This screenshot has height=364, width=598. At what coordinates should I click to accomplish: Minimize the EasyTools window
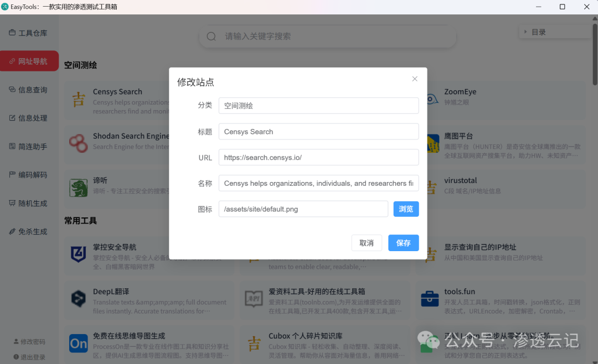pyautogui.click(x=538, y=7)
